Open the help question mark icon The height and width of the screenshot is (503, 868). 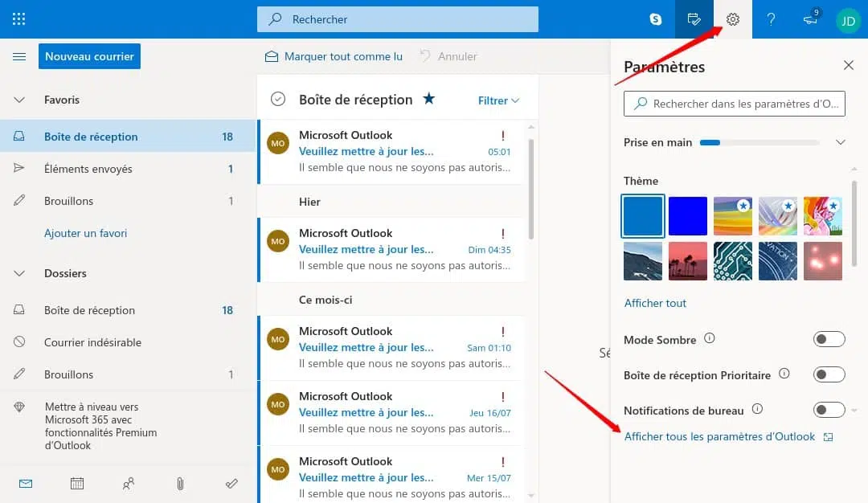[771, 19]
